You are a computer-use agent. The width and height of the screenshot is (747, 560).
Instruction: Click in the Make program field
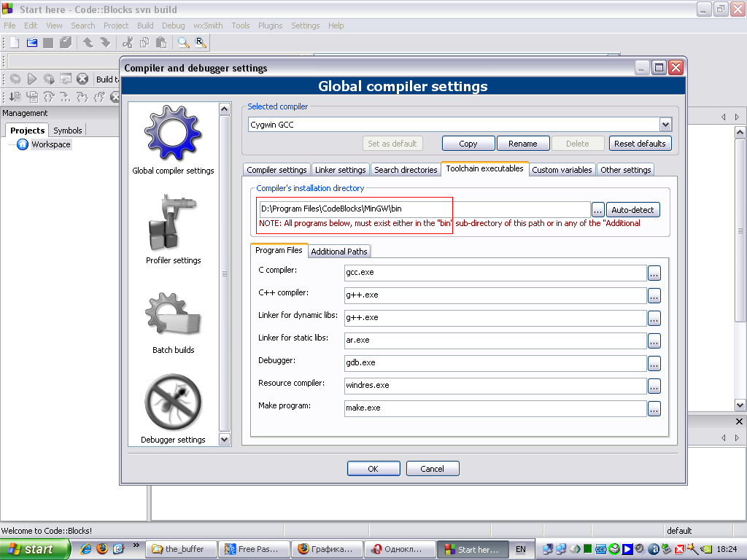click(495, 408)
